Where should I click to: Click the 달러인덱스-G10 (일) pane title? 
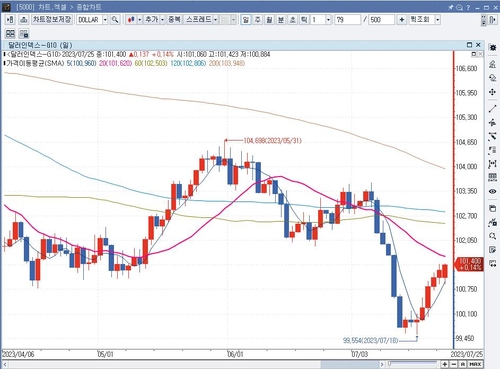40,45
